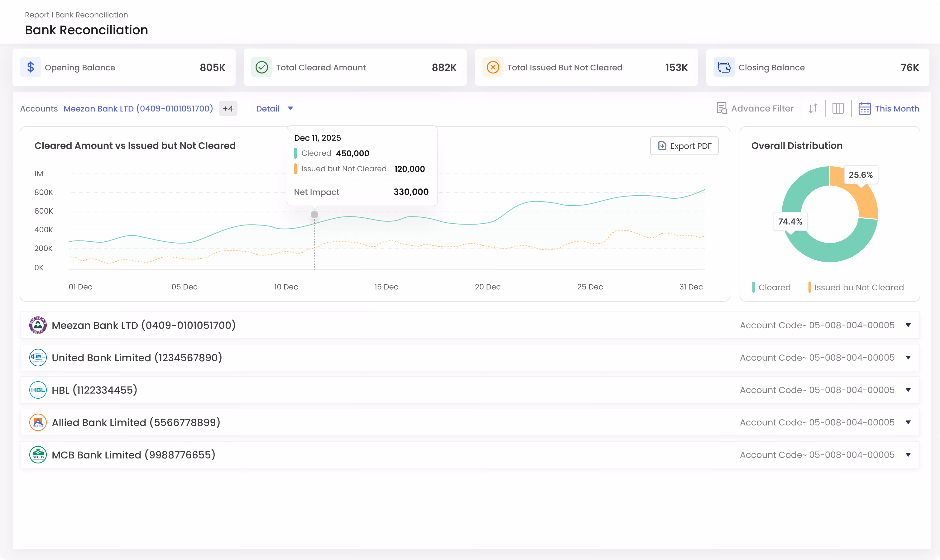Expand the United Bank Limited row arrow
940x560 pixels.
(x=908, y=358)
